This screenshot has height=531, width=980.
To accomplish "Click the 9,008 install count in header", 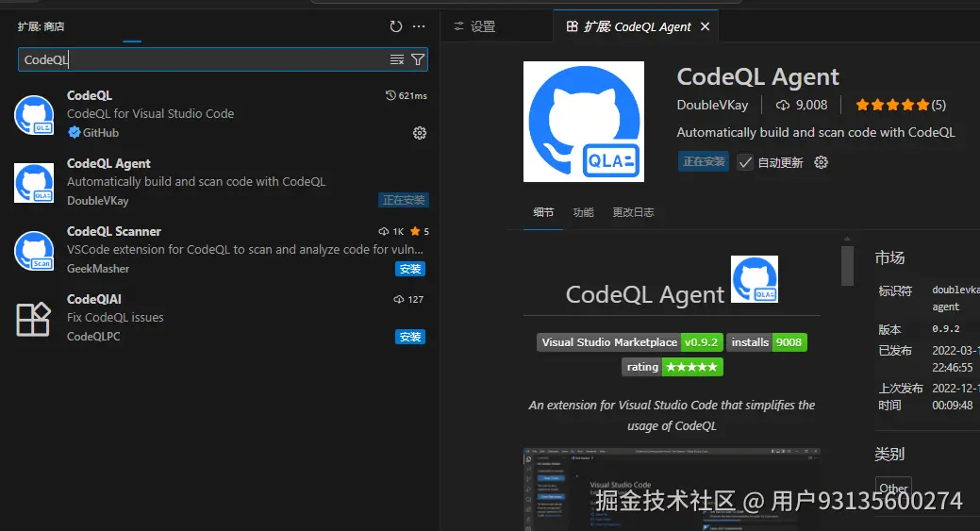I will [x=801, y=105].
